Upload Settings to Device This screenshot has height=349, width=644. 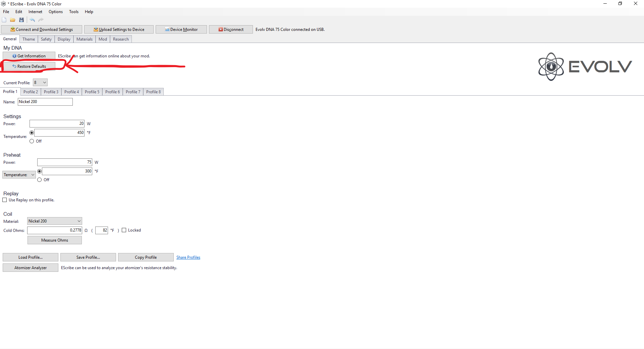tap(119, 30)
